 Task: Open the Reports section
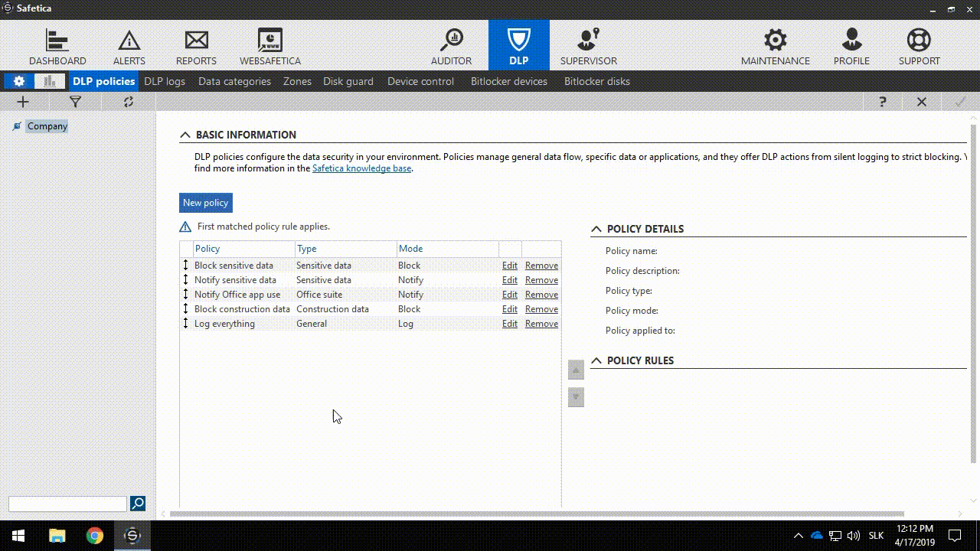pyautogui.click(x=196, y=44)
